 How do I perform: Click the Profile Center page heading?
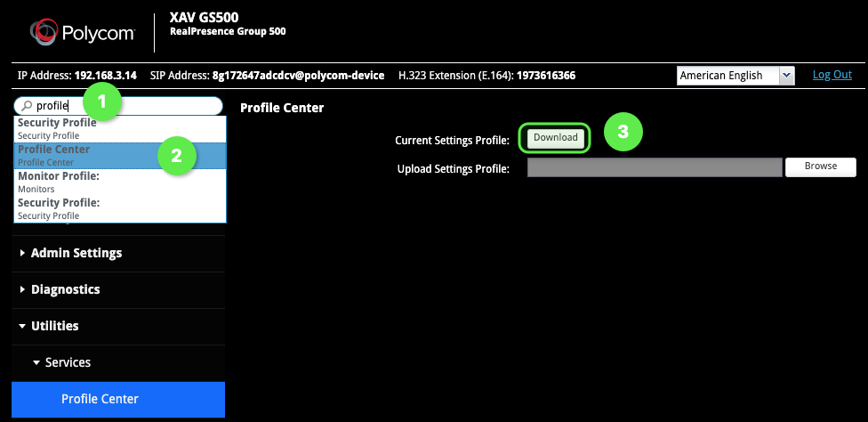[282, 108]
